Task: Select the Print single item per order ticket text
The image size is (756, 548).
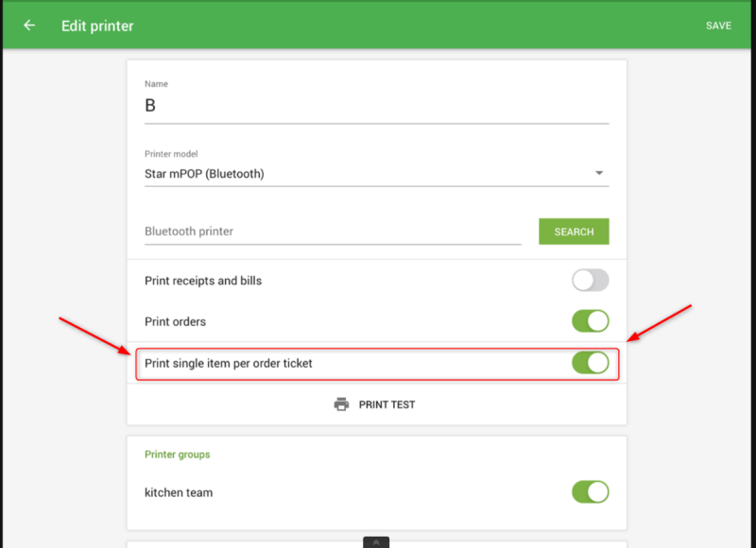Action: tap(228, 363)
